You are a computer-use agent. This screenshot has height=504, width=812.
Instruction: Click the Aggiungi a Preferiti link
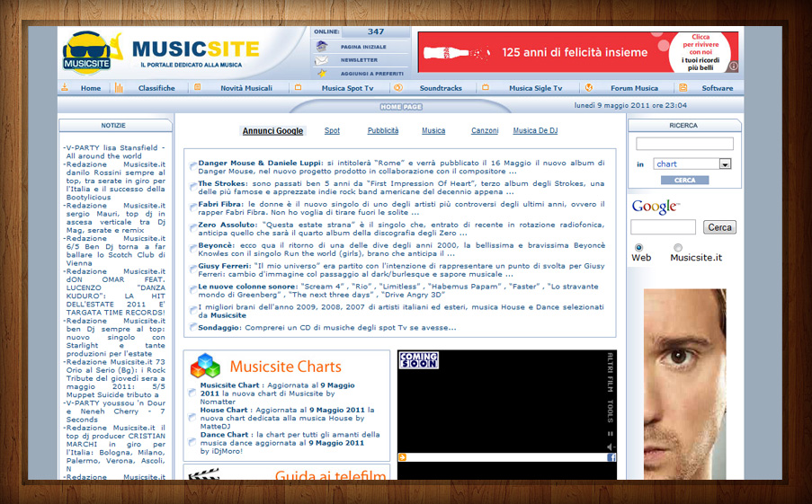point(371,74)
